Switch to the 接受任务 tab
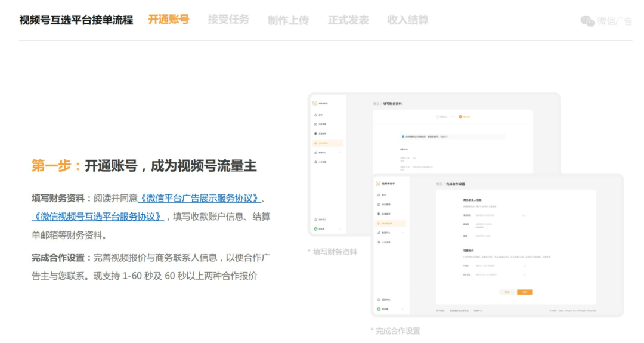644x343 pixels. (228, 20)
